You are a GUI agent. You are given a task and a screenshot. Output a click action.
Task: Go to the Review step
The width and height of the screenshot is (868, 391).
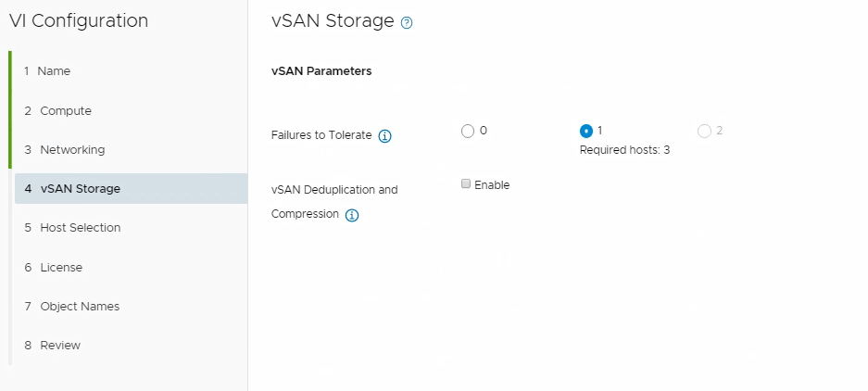pyautogui.click(x=60, y=346)
